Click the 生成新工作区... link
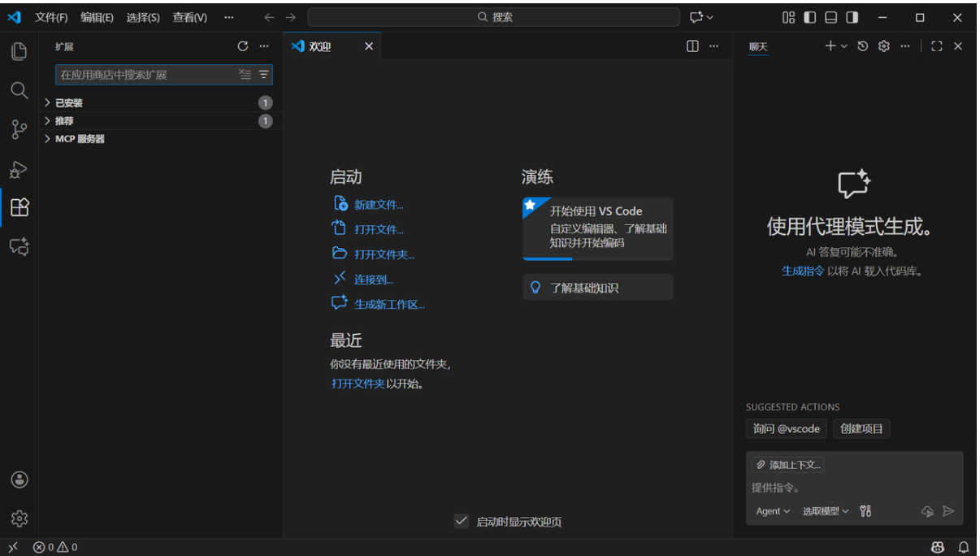980x556 pixels. point(389,304)
